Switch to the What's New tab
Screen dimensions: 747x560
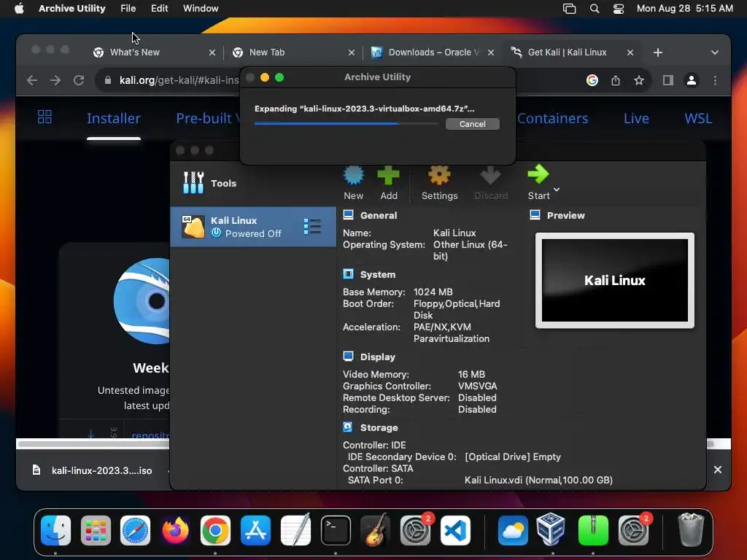coord(135,52)
